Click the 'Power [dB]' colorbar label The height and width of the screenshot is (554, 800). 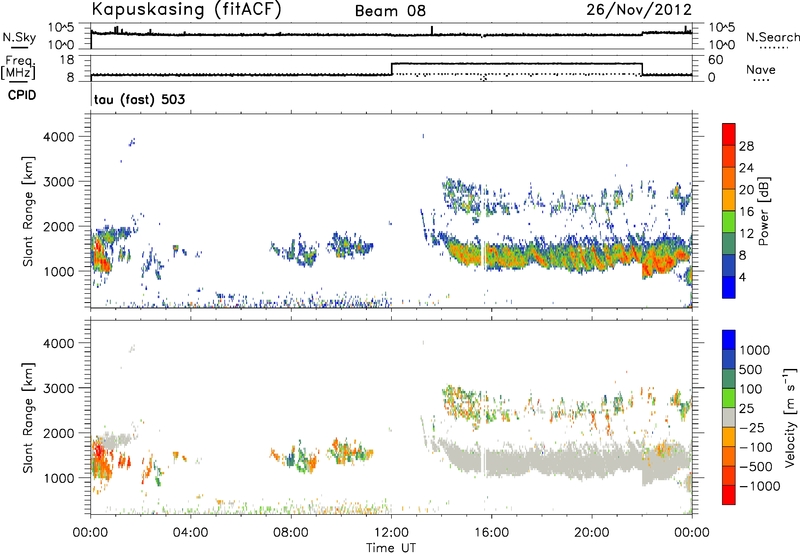pyautogui.click(x=763, y=211)
